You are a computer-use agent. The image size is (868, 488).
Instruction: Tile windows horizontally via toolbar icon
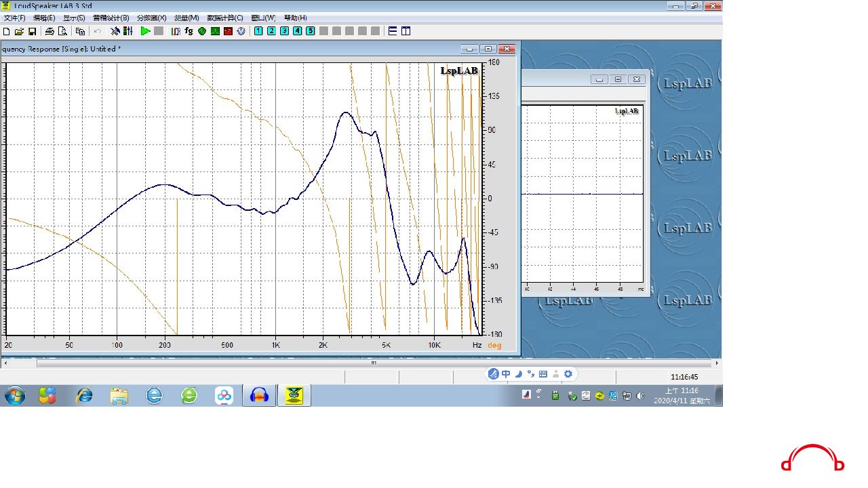click(393, 31)
